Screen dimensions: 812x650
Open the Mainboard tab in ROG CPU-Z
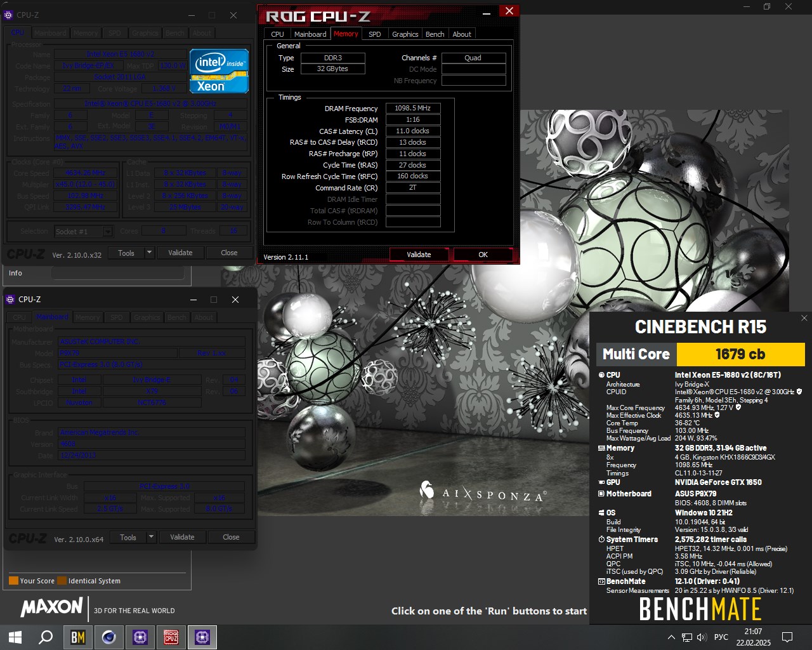(310, 34)
